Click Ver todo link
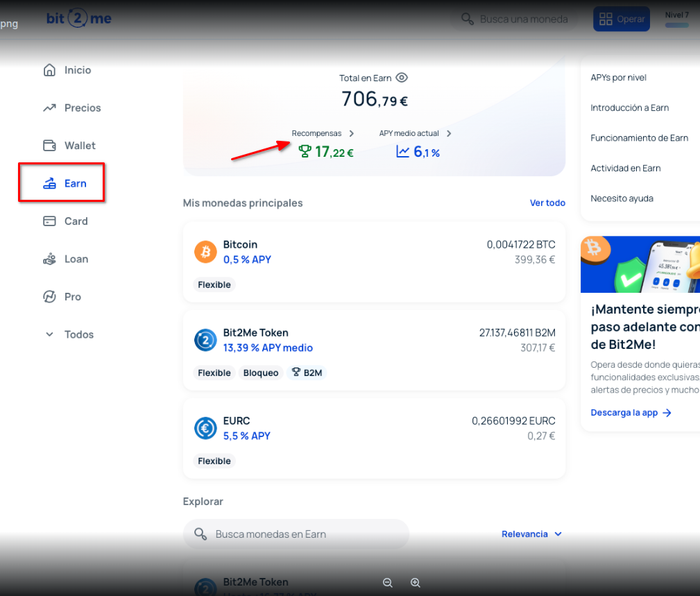700x596 pixels. (547, 203)
